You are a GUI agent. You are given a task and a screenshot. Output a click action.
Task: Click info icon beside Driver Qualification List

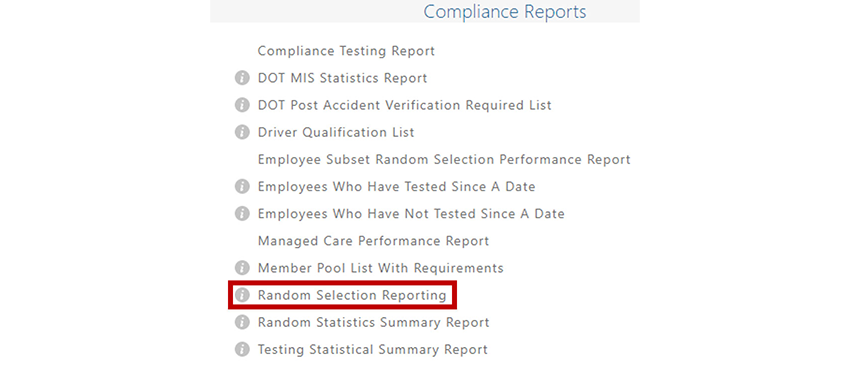(x=242, y=132)
